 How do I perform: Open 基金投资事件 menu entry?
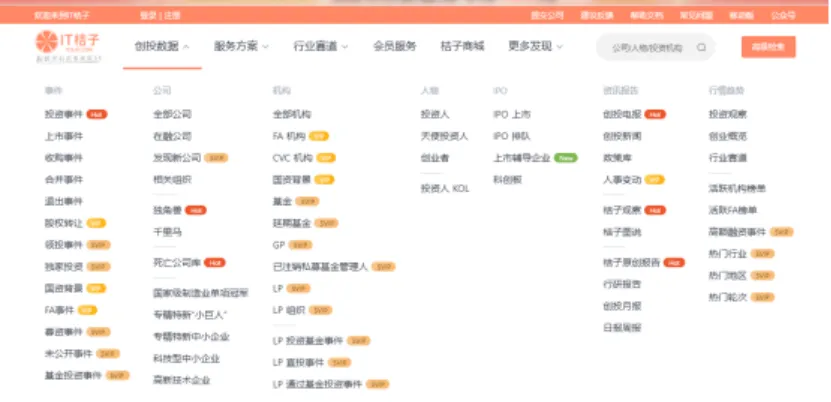coord(73,375)
